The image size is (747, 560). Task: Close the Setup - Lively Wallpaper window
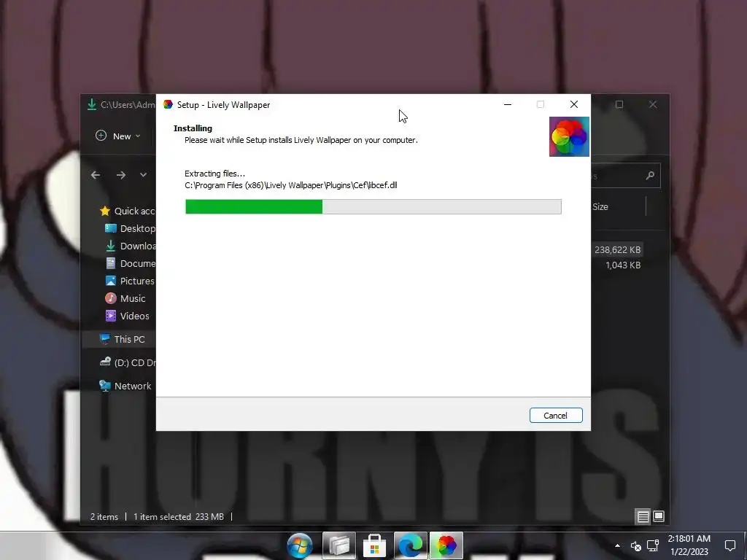pos(574,104)
